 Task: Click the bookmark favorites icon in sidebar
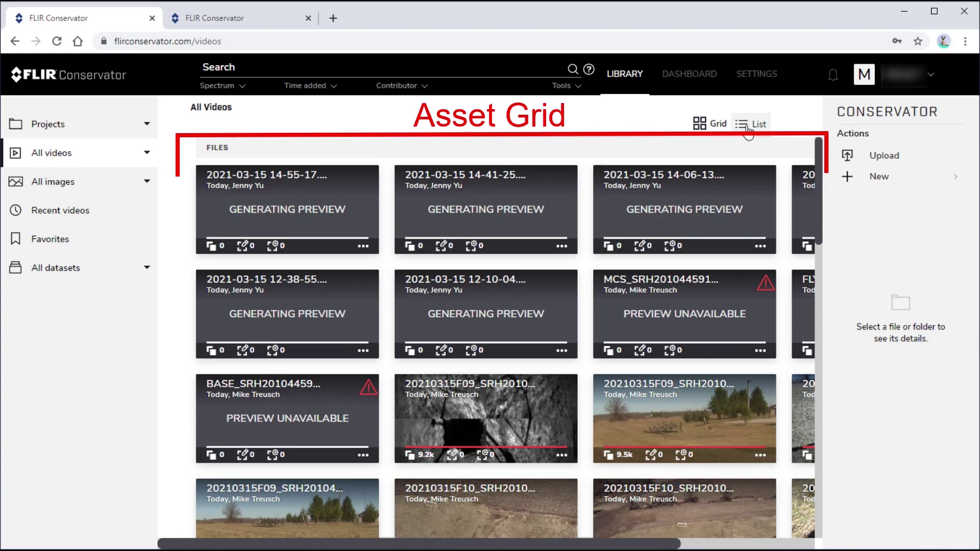pos(15,239)
